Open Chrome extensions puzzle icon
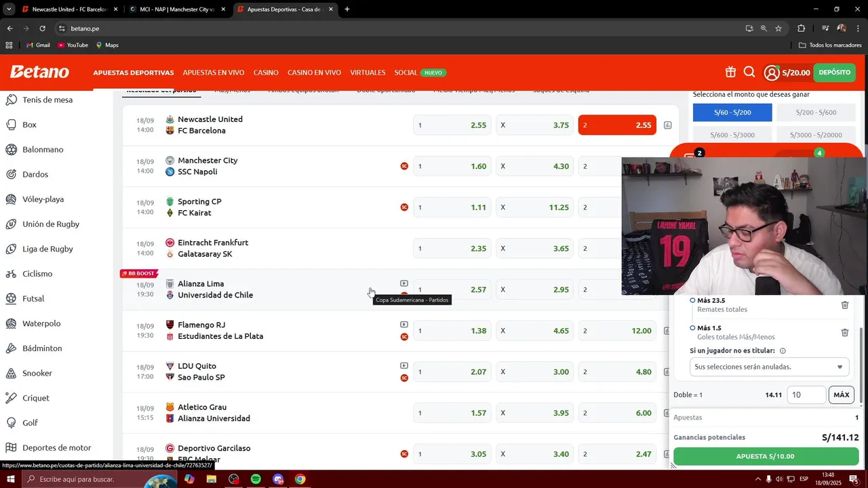 [x=801, y=28]
